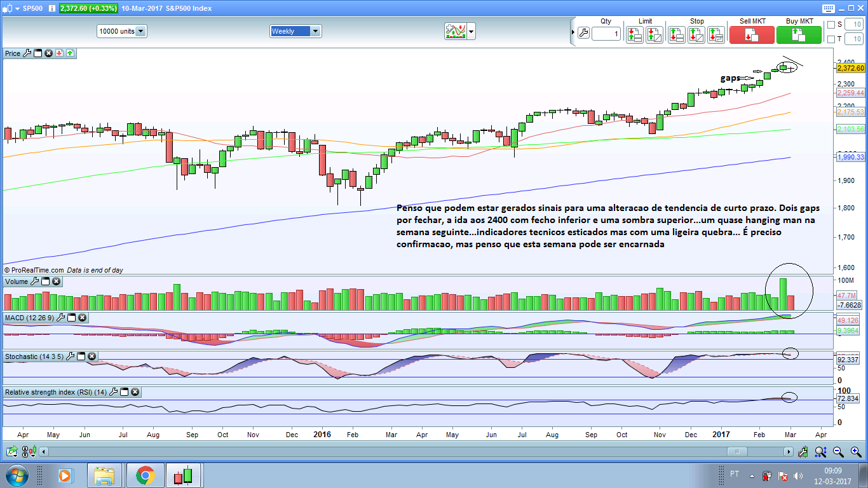The width and height of the screenshot is (868, 488).
Task: Open the on-screen keyboard icon
Action: (827, 8)
